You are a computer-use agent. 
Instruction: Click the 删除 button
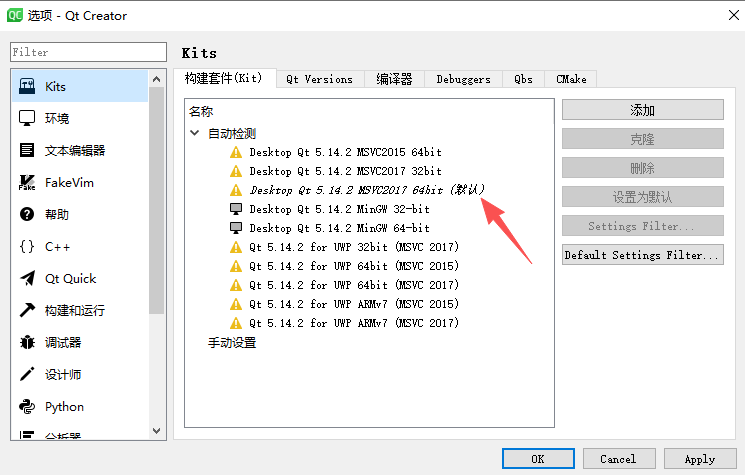[643, 168]
